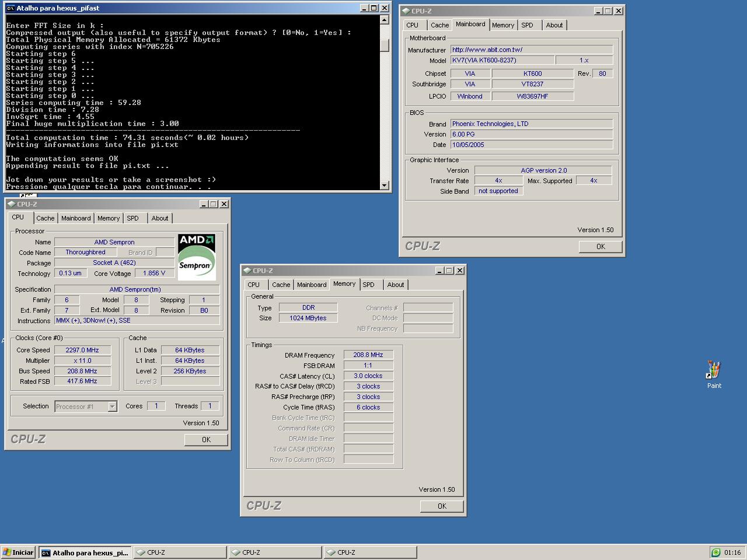This screenshot has width=747, height=560.
Task: Go to About tab in Memory window
Action: click(396, 285)
